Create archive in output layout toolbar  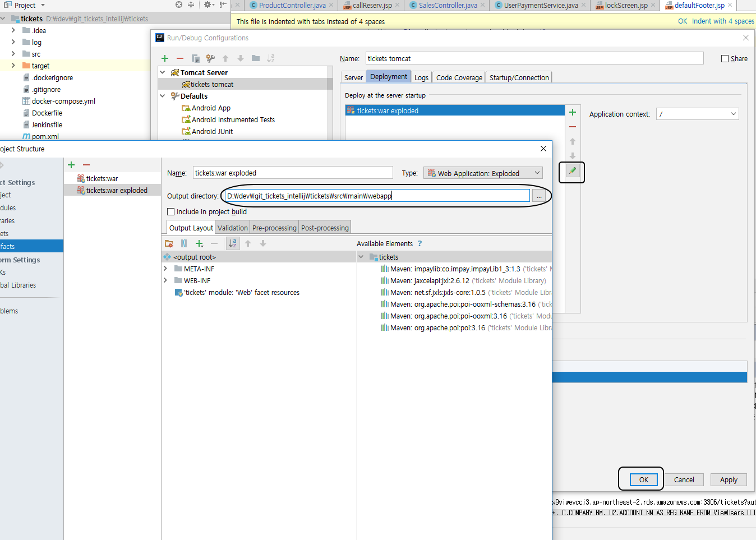(184, 243)
